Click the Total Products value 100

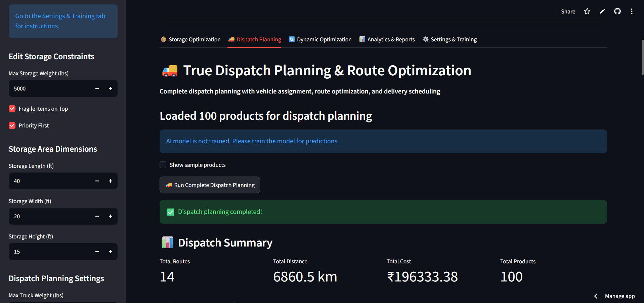pyautogui.click(x=511, y=277)
